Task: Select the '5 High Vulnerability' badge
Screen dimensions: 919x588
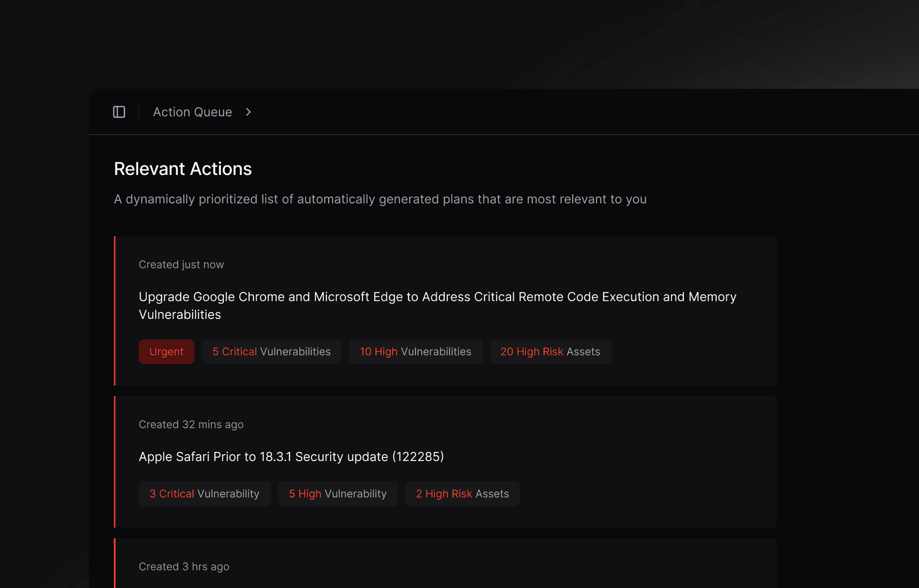Action: 338,493
